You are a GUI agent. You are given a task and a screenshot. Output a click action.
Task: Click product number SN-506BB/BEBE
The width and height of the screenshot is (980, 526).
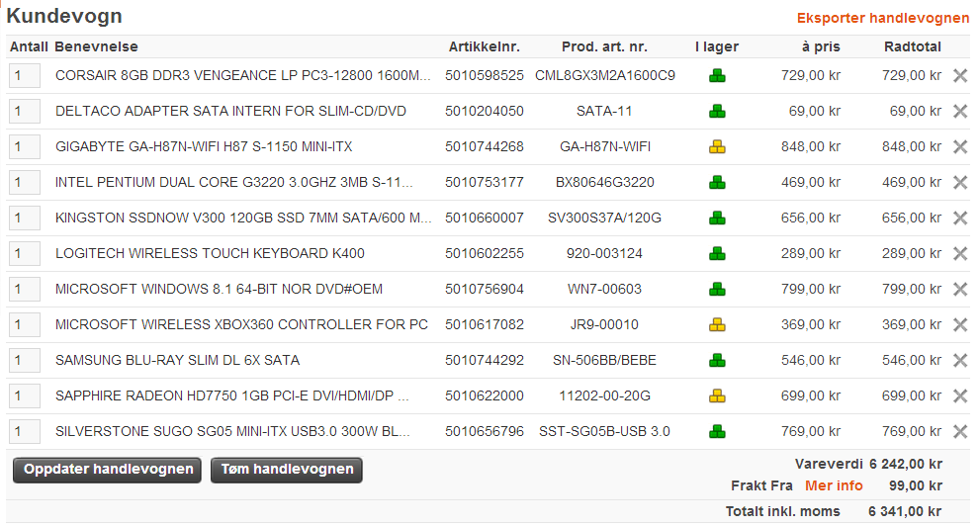604,361
